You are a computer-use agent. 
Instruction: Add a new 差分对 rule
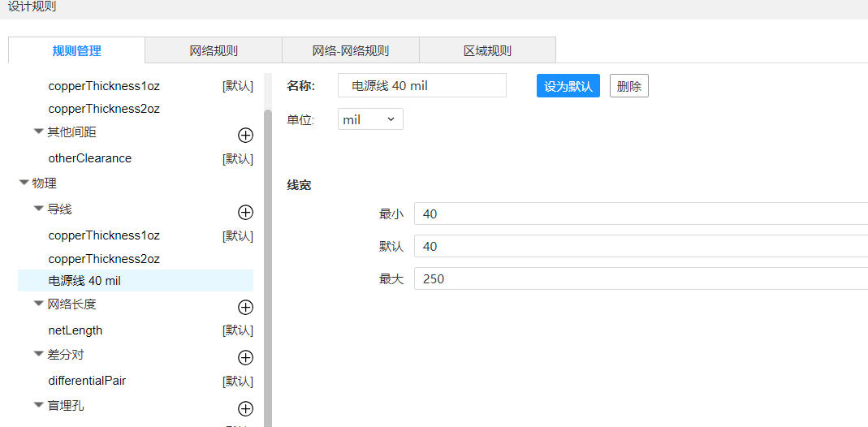click(245, 358)
